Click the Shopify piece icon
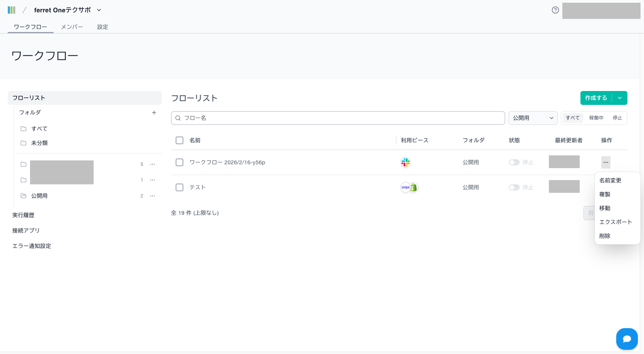Screen dimensions: 644x354 tap(414, 187)
